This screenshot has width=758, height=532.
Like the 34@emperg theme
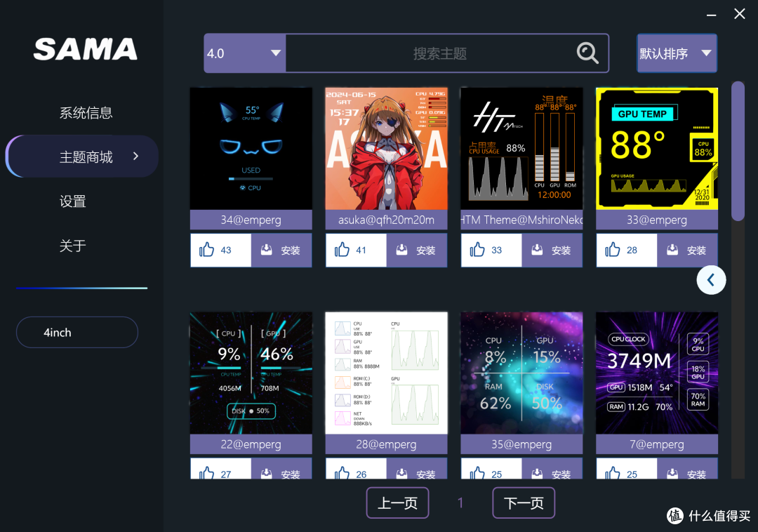221,250
